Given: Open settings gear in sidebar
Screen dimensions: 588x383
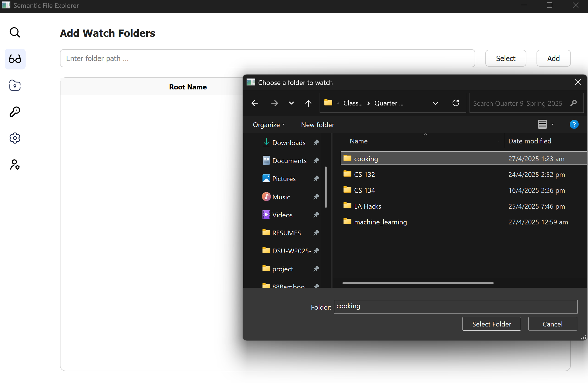Looking at the screenshot, I should [15, 138].
